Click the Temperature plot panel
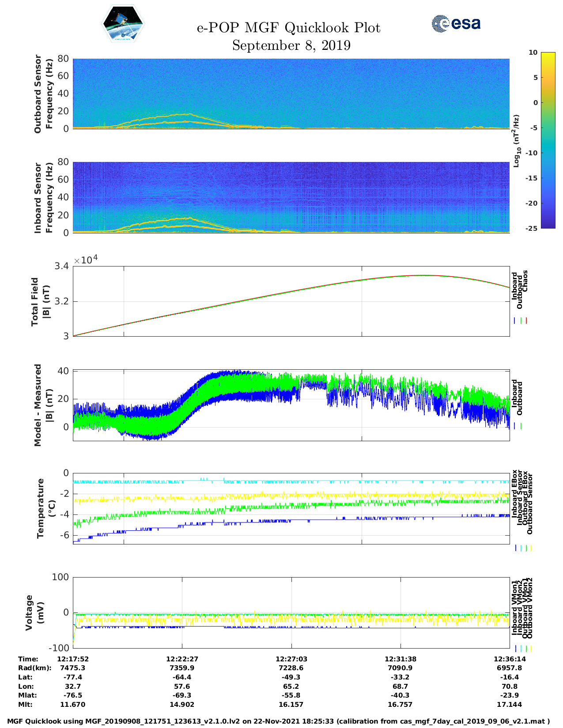Viewport: 563px width, 728px height. (291, 509)
